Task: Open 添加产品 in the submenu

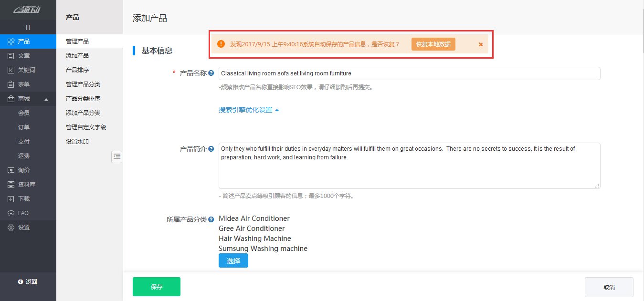Action: 77,56
